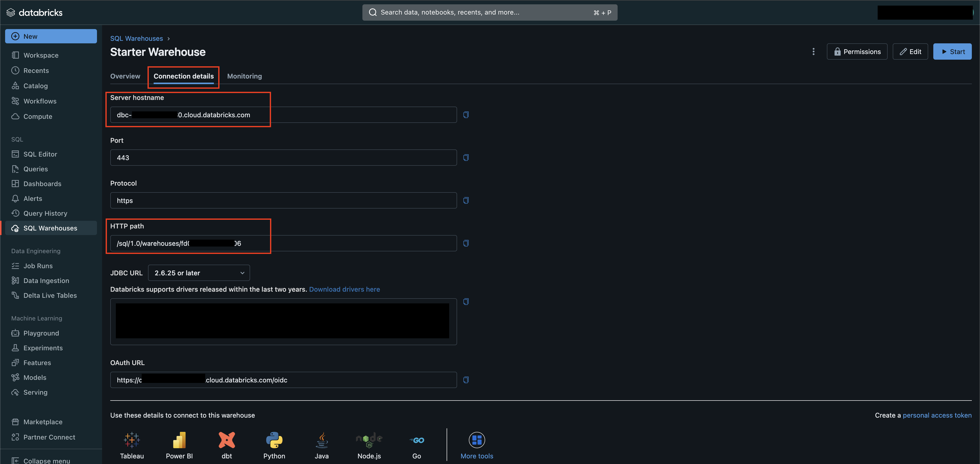Viewport: 980px width, 464px height.
Task: Copy the Server hostname value
Action: (x=466, y=115)
